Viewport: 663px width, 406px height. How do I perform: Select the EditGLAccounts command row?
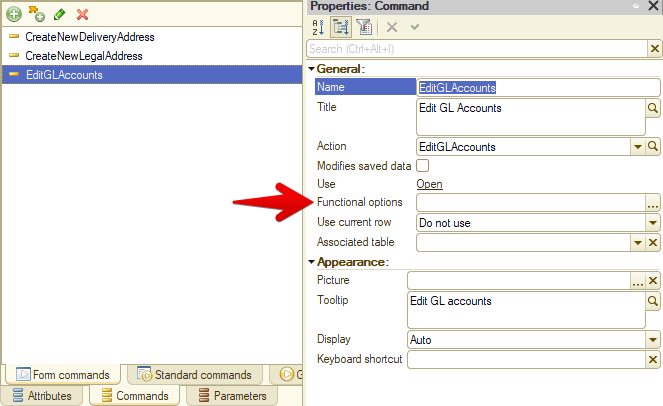pos(152,75)
